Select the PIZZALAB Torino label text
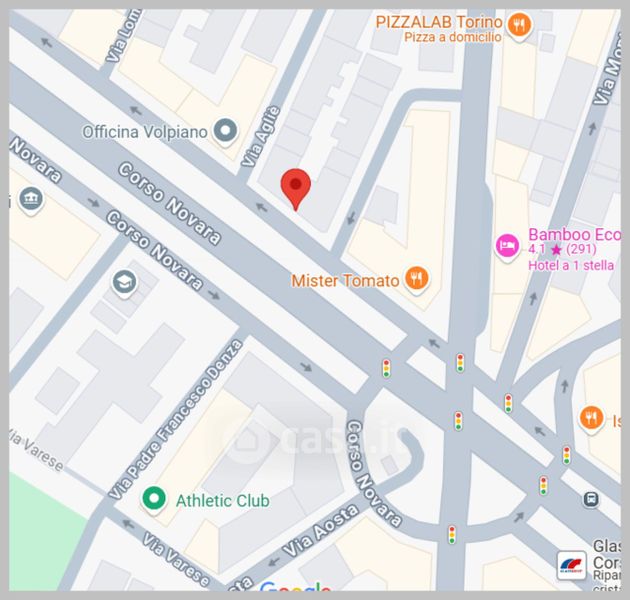 (439, 22)
